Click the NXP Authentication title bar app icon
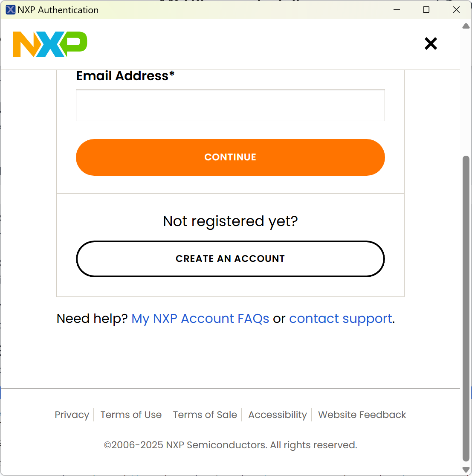Screen dimensions: 472x476 click(11, 10)
